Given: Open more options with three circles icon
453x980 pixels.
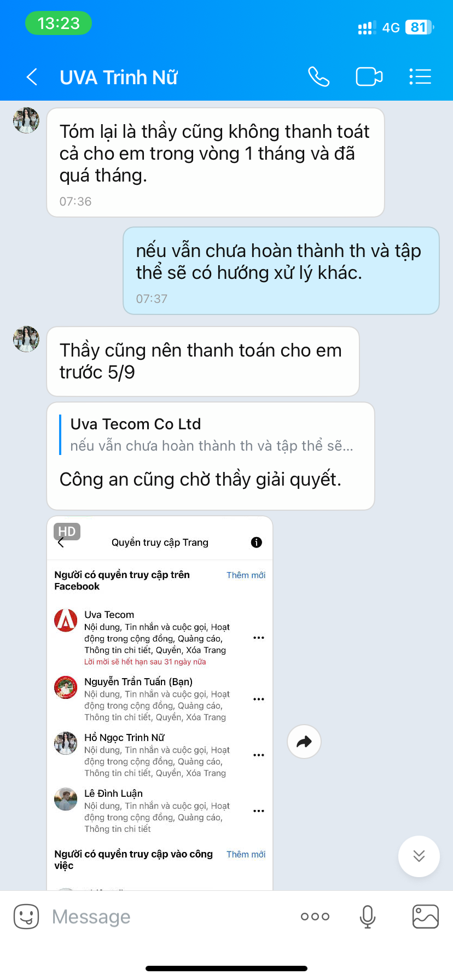Looking at the screenshot, I should (315, 917).
